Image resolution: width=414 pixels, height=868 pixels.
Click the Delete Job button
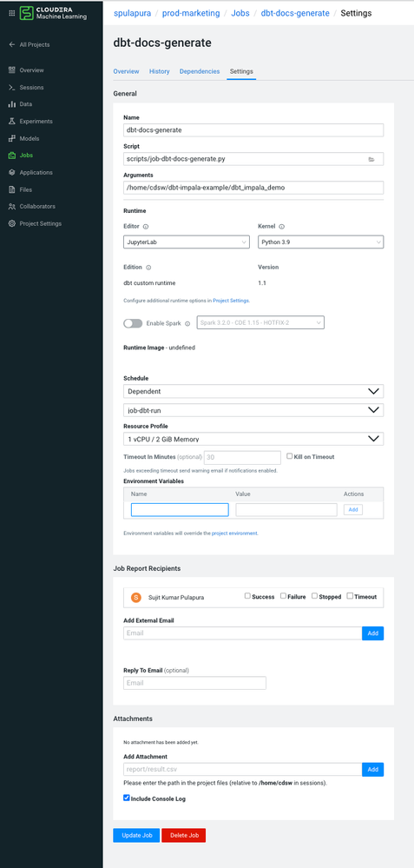(183, 835)
